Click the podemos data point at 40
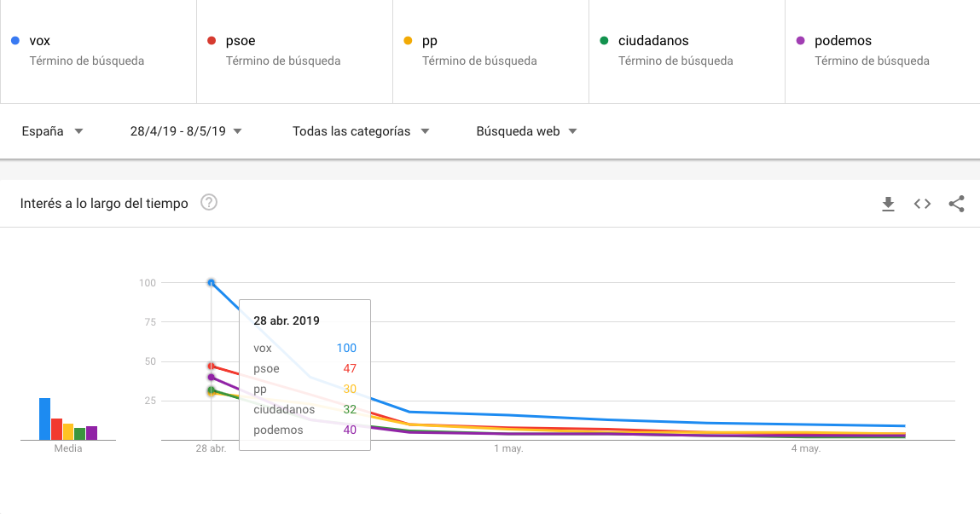The height and width of the screenshot is (514, 980). (x=212, y=378)
